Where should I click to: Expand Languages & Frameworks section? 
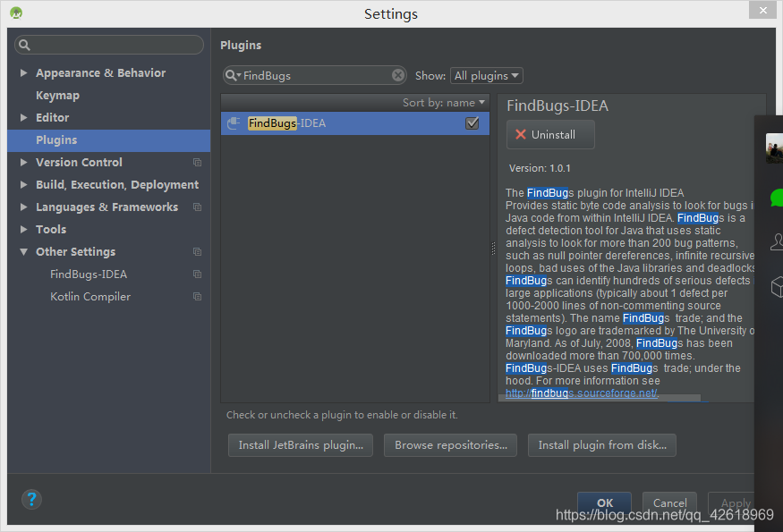pyautogui.click(x=23, y=207)
